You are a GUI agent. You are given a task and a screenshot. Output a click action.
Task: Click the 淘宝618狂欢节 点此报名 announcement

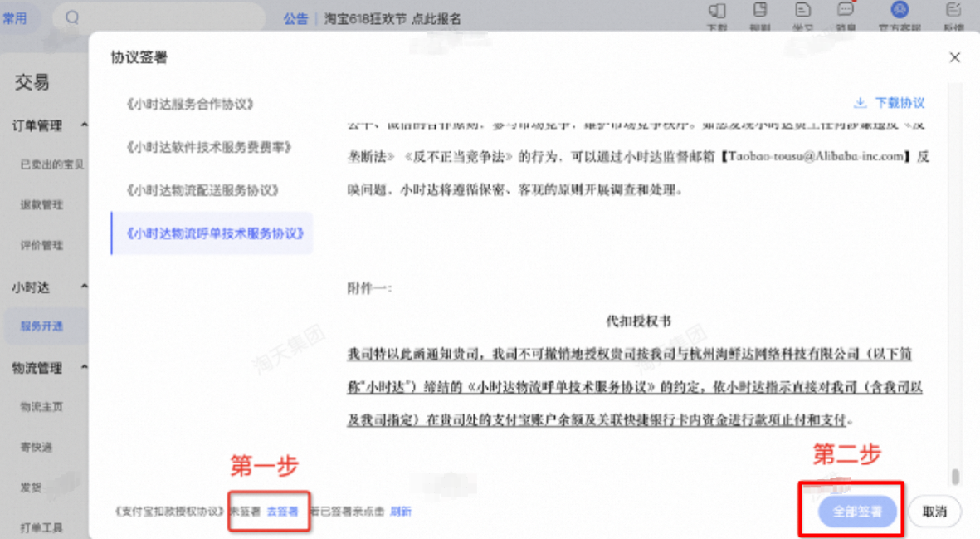(392, 19)
